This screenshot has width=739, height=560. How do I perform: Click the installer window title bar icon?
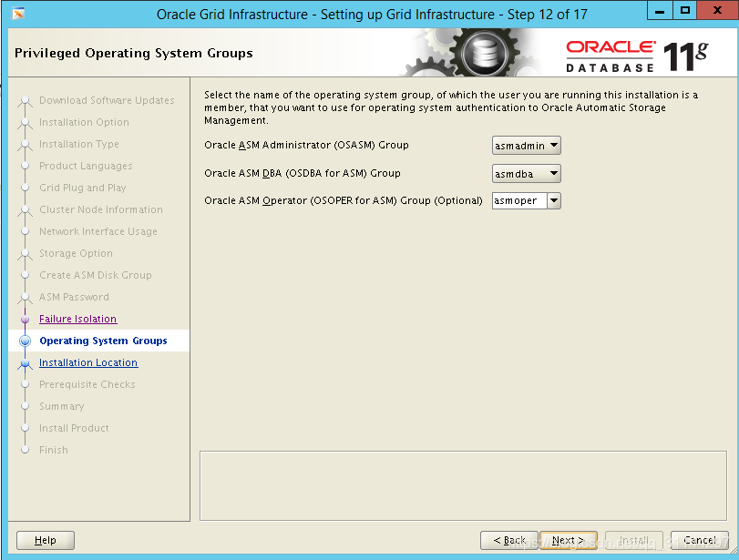(18, 14)
